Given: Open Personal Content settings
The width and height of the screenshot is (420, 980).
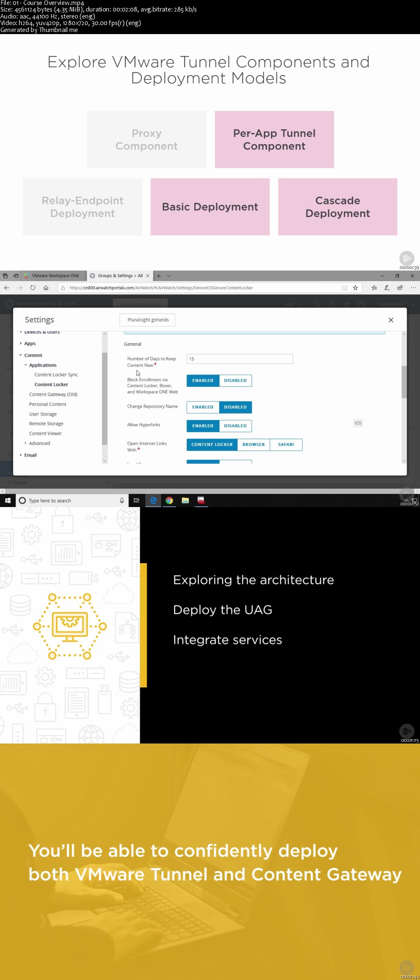Looking at the screenshot, I should (48, 404).
